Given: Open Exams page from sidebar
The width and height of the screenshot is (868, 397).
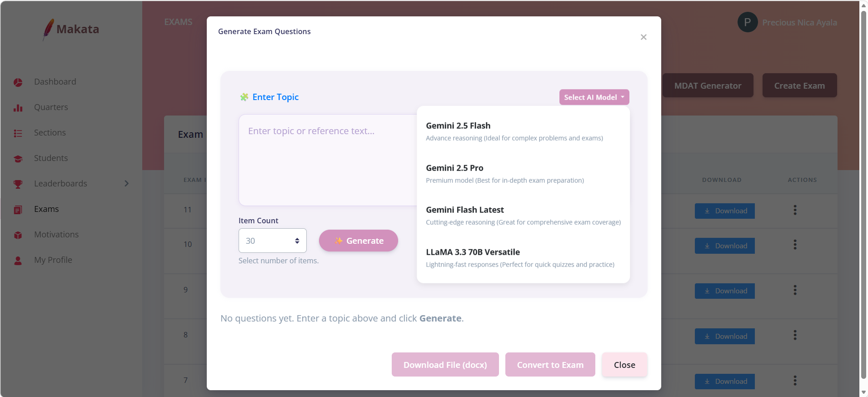Looking at the screenshot, I should coord(46,209).
